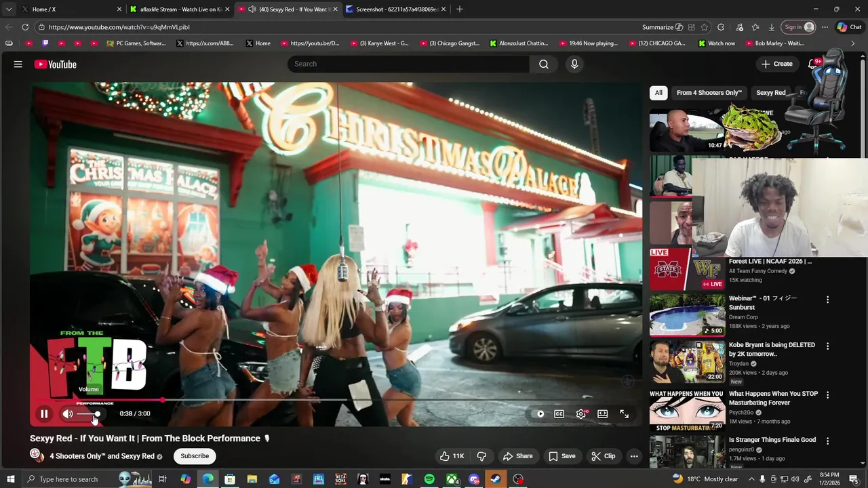Subscribe to the 4 Shooters Only channel

tap(195, 456)
